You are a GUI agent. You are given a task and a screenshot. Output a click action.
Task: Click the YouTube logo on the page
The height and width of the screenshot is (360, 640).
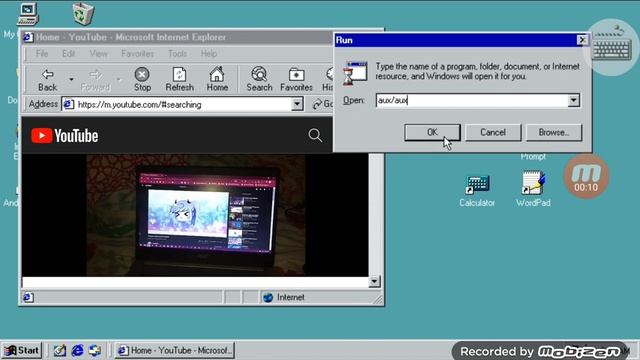[64, 136]
